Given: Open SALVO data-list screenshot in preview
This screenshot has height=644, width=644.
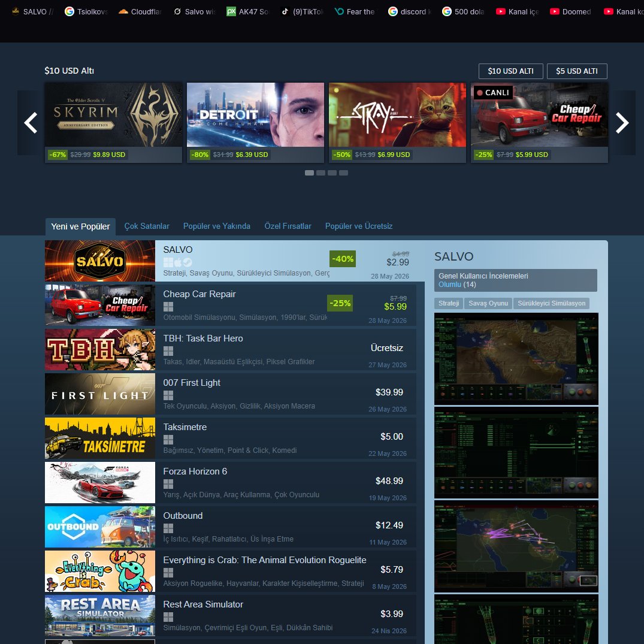Looking at the screenshot, I should click(516, 453).
